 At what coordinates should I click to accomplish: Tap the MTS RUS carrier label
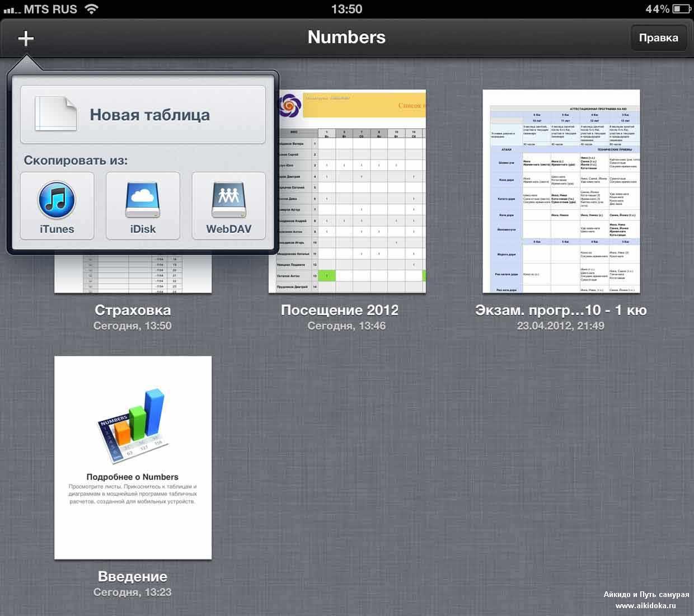pyautogui.click(x=50, y=9)
